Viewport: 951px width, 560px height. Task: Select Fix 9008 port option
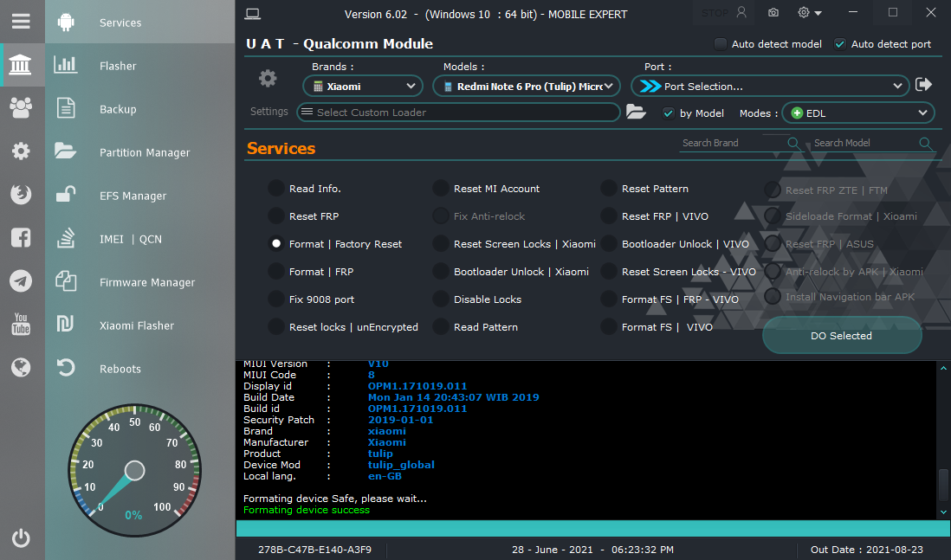tap(276, 299)
